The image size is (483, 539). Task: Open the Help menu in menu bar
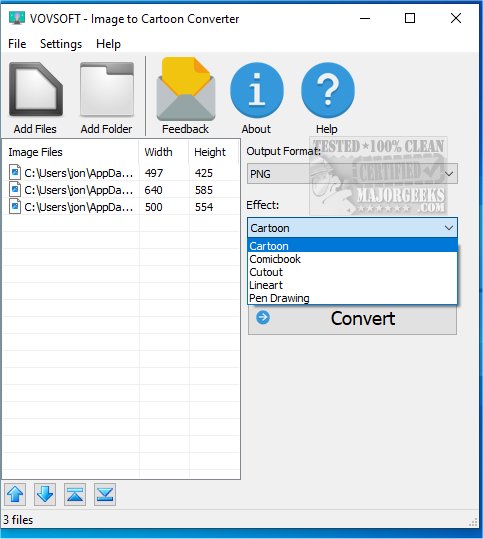pos(108,44)
